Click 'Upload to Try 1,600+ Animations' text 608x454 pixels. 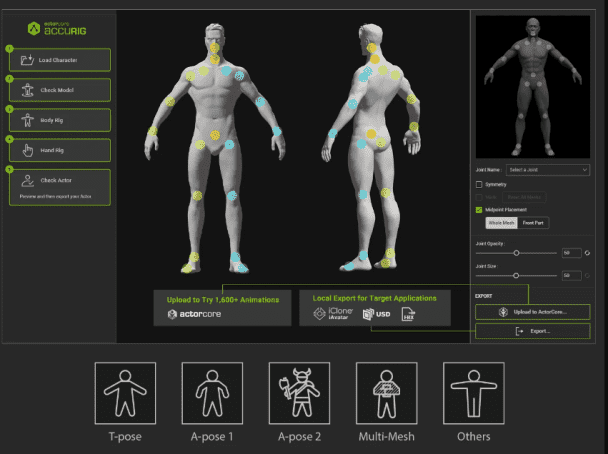pos(223,300)
